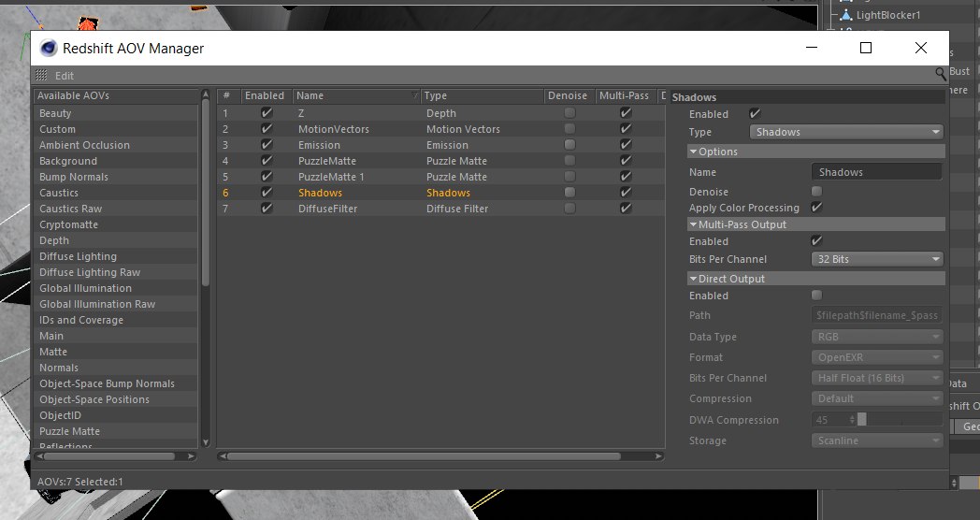Click right arrow of AOV table horizontal scrollbar
Screen dimensions: 980x520
658,456
